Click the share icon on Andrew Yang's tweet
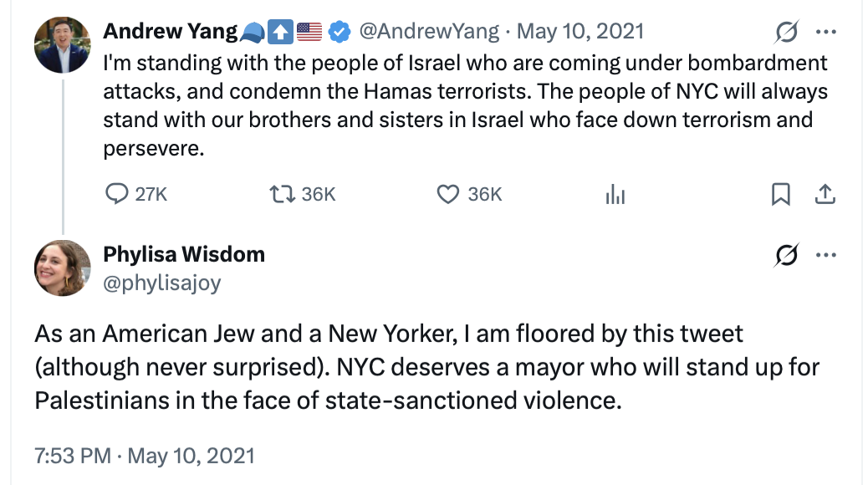 coord(825,194)
